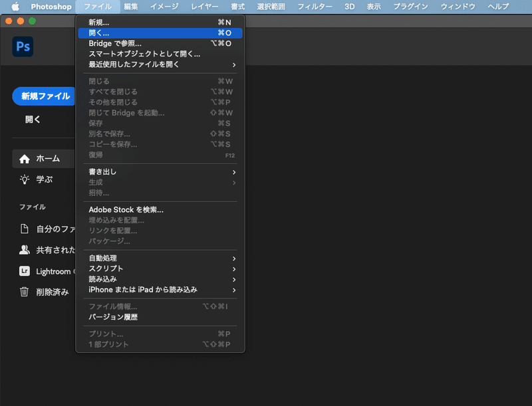Image resolution: width=532 pixels, height=406 pixels.
Task: Open the ヘルプ menu
Action: click(498, 7)
